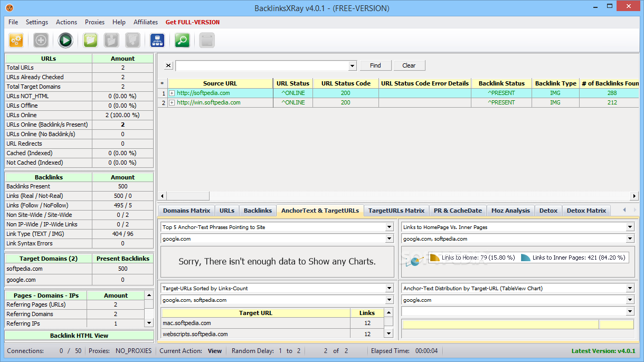Switch to Moz Analysis tab
Viewport: 644px width, 362px height.
click(x=510, y=211)
